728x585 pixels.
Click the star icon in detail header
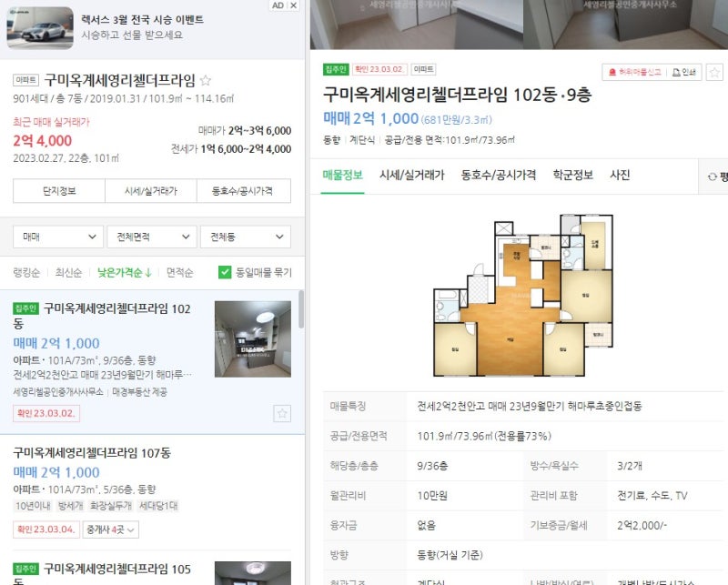[714, 73]
